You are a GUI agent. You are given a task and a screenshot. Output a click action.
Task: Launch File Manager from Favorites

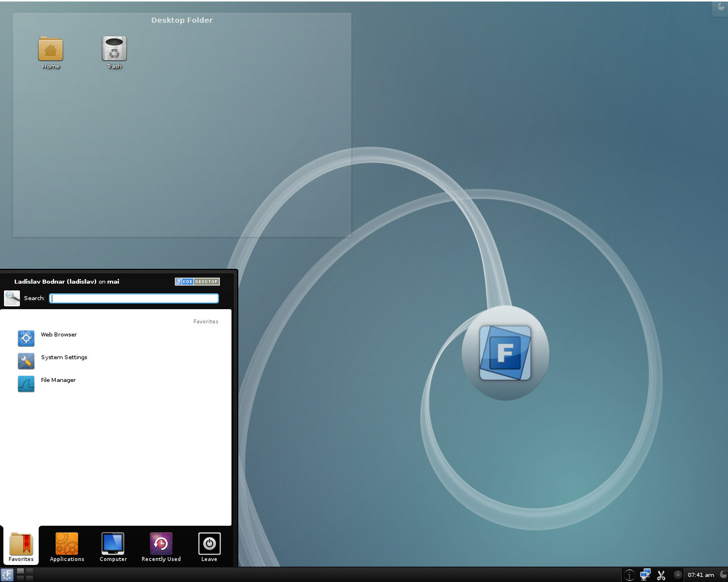click(58, 381)
